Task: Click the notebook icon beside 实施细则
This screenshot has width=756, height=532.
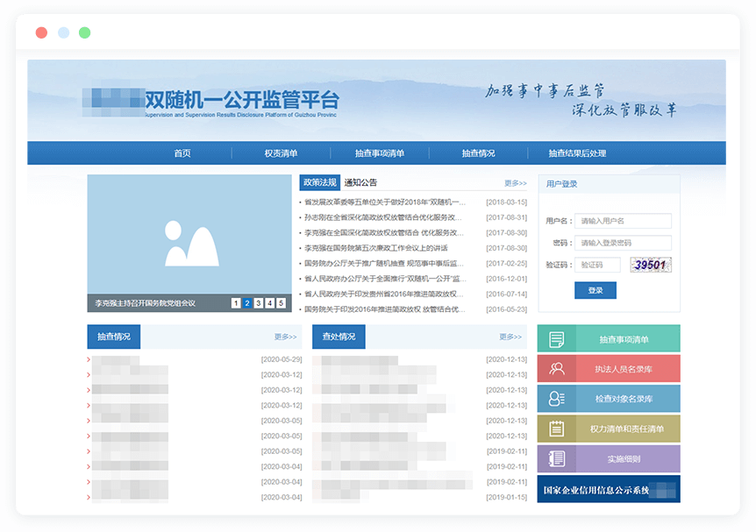Action: [556, 458]
